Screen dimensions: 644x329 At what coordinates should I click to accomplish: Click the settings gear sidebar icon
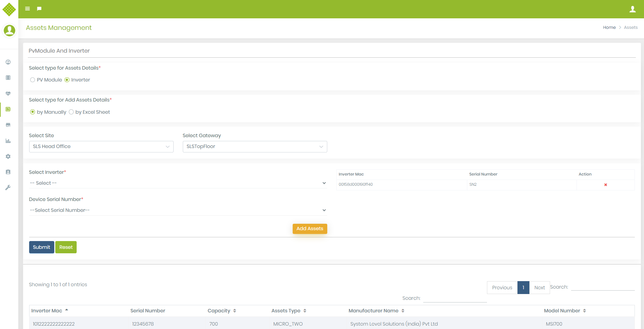(x=8, y=157)
